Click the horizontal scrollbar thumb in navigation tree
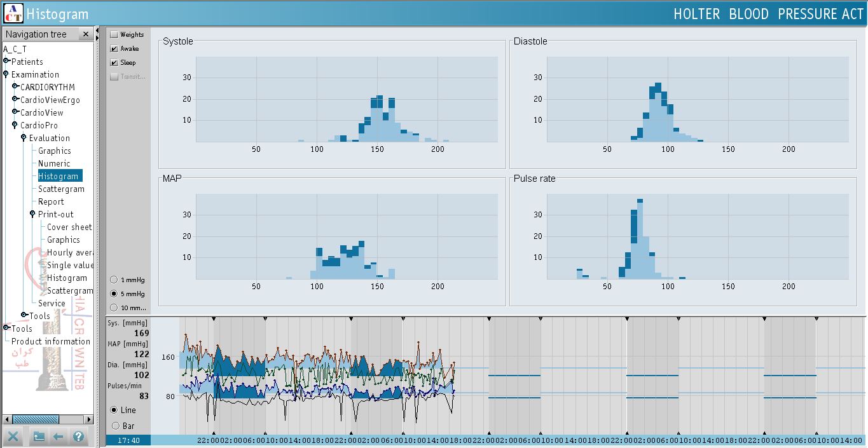This screenshot has height=448, width=868. click(36, 419)
